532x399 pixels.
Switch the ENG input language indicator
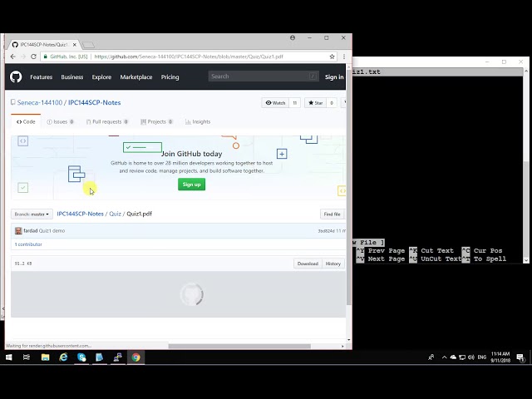coord(482,357)
